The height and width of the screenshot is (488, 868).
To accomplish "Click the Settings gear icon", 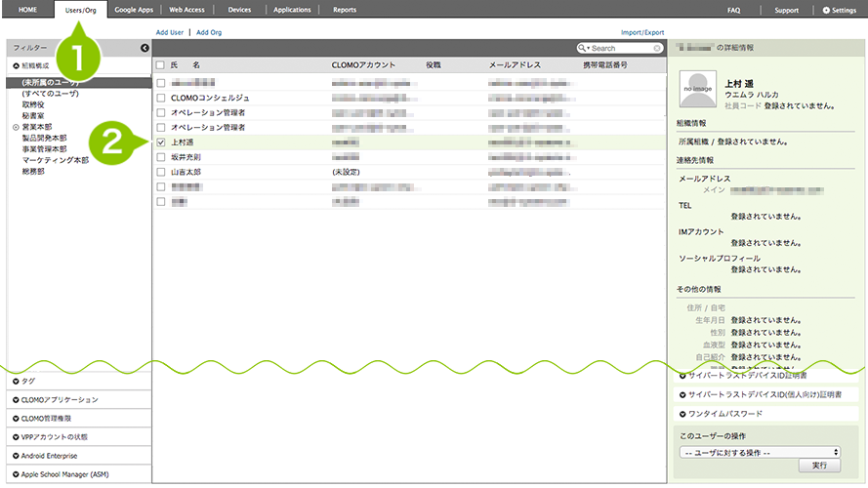I will tap(826, 10).
